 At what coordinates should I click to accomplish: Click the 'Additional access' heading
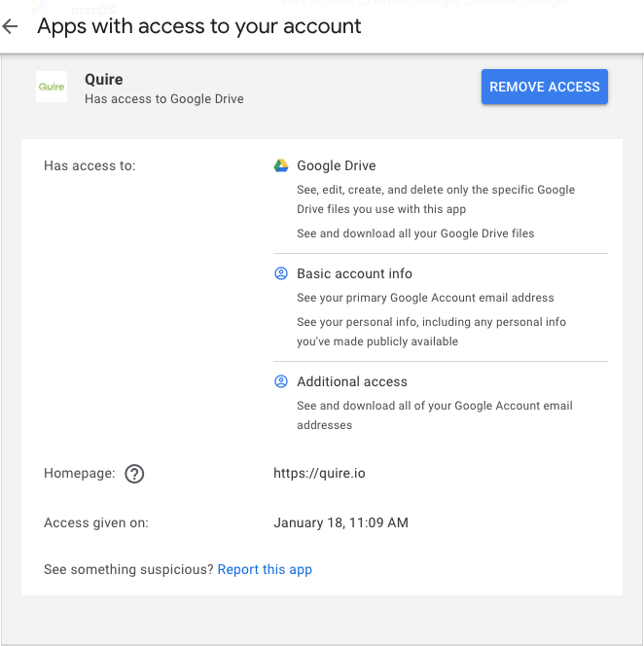(352, 381)
